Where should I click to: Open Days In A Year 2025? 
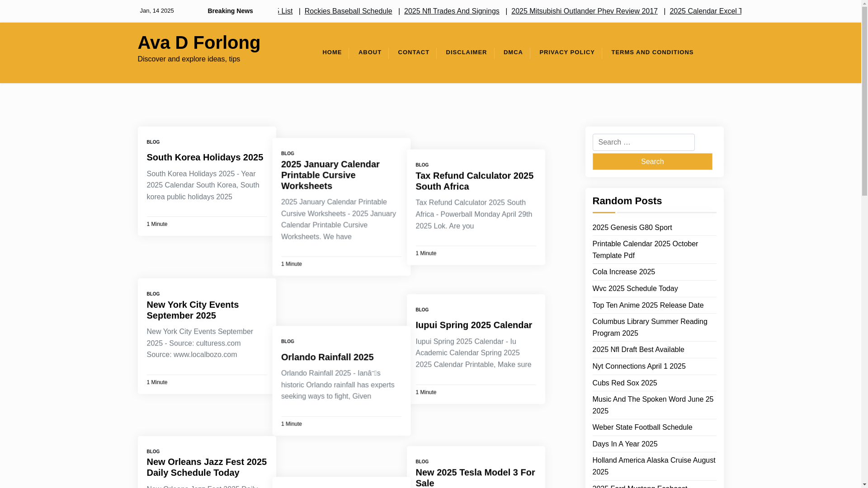point(624,444)
